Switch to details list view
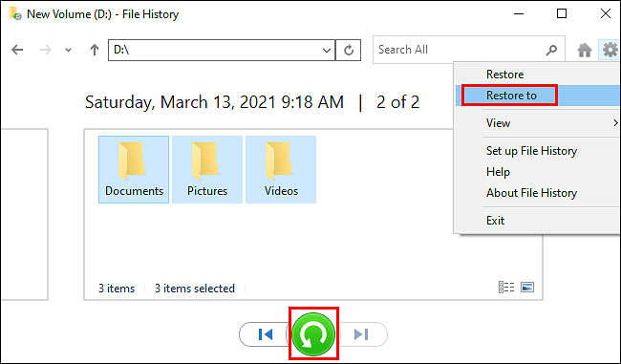The width and height of the screenshot is (621, 364). (x=506, y=288)
